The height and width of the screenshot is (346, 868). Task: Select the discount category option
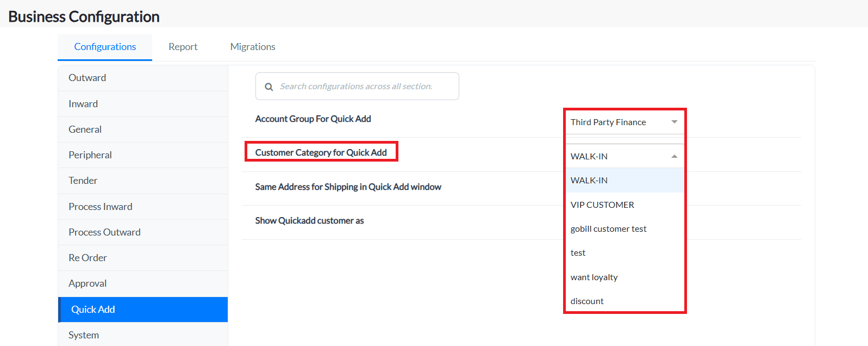coord(587,301)
